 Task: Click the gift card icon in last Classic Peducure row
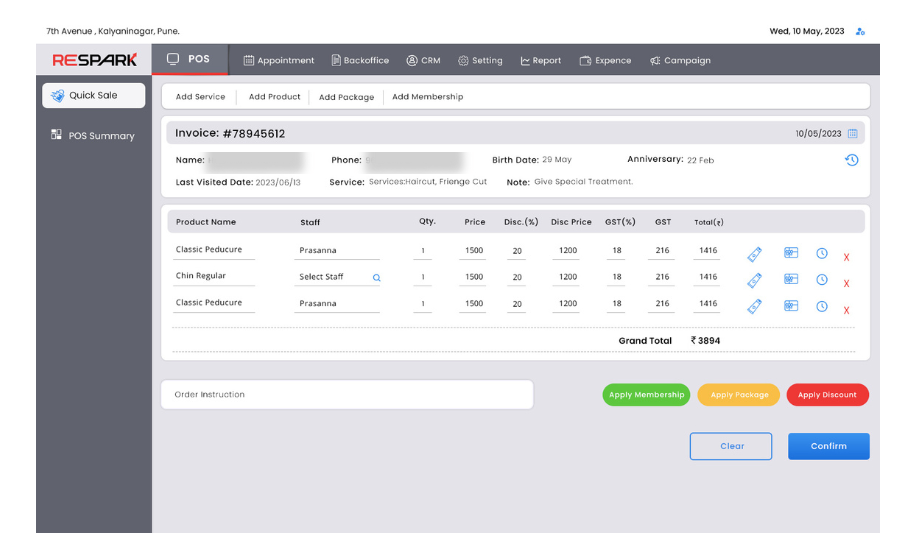(x=791, y=306)
